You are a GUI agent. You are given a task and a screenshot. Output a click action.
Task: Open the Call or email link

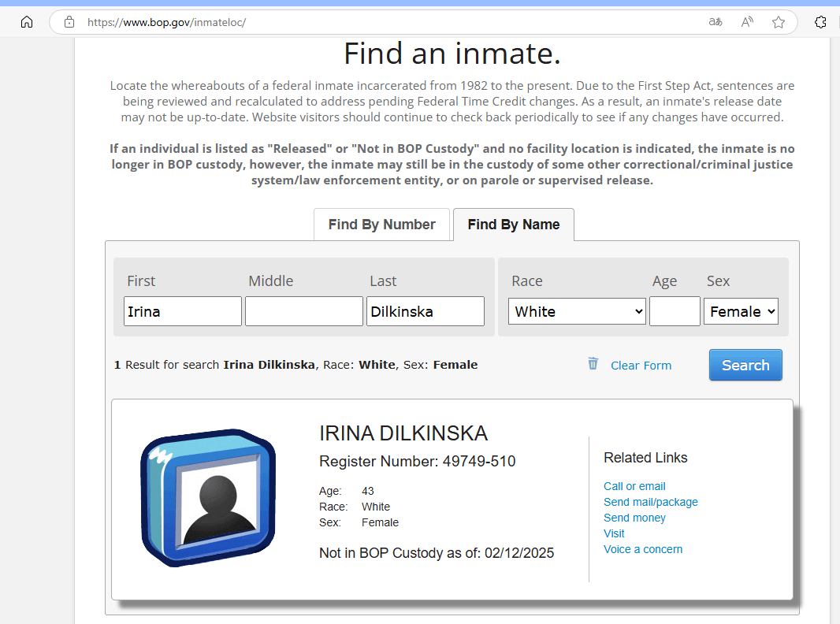point(634,486)
